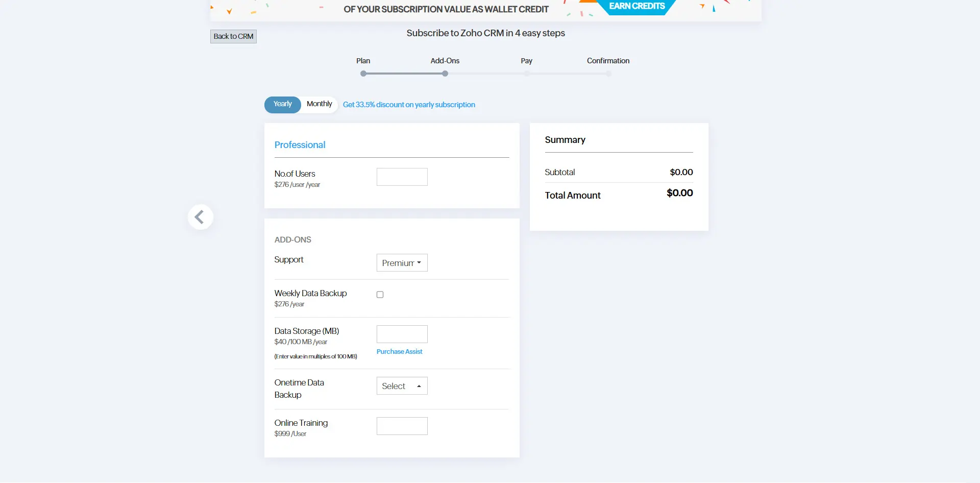Image resolution: width=980 pixels, height=483 pixels.
Task: Click the '$276 /user /year' price text
Action: pos(297,185)
